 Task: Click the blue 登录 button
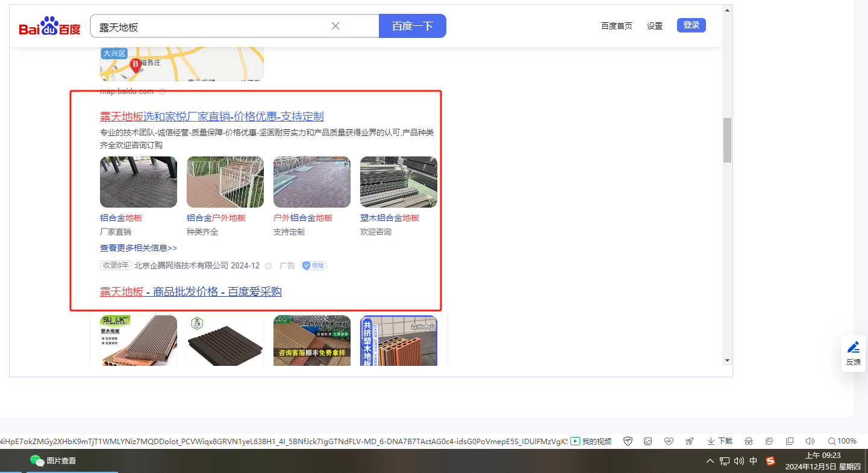692,25
